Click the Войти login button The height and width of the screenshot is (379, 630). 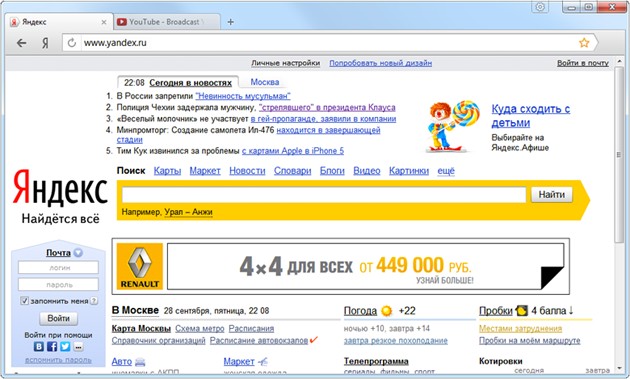click(59, 318)
